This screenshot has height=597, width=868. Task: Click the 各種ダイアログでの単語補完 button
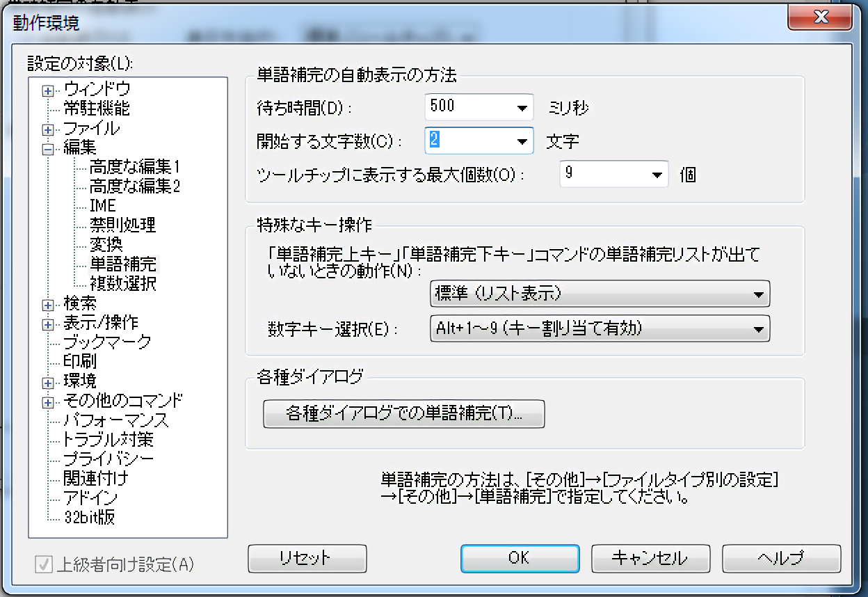(403, 414)
